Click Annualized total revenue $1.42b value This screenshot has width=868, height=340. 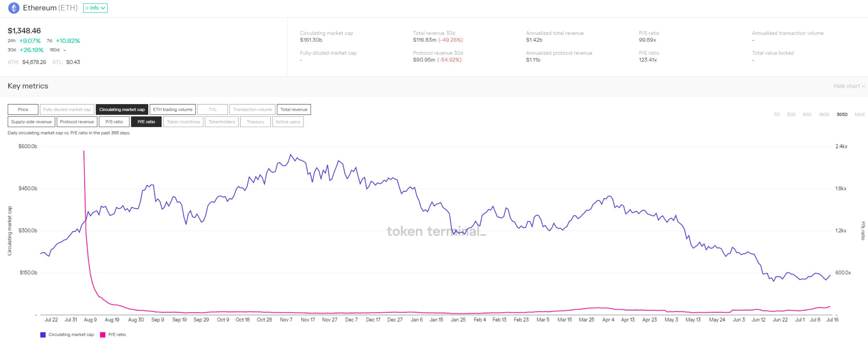coord(534,40)
